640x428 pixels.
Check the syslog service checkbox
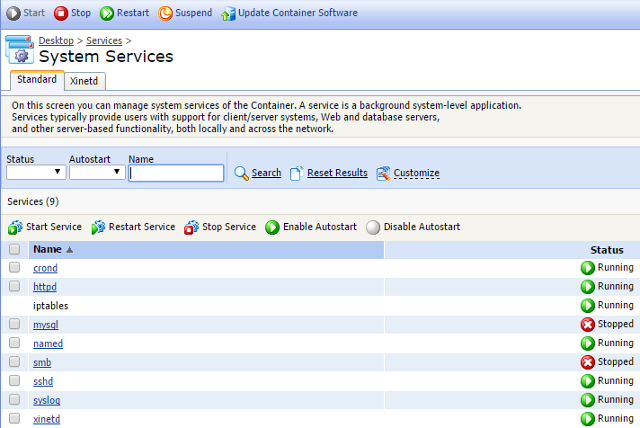point(14,399)
